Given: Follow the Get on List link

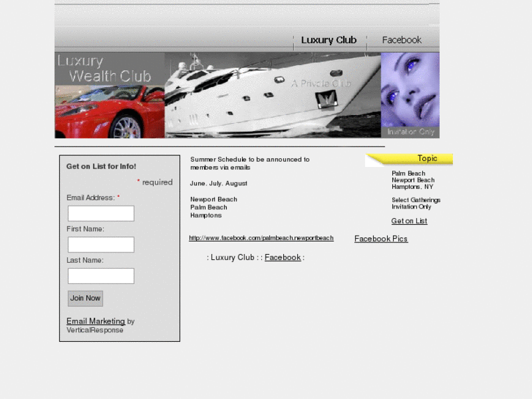Looking at the screenshot, I should click(409, 221).
